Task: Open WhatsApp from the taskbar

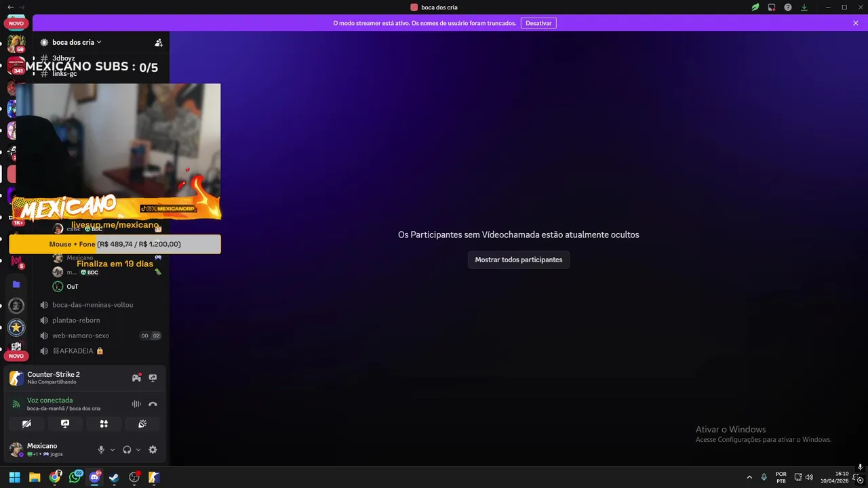Action: pyautogui.click(x=75, y=477)
